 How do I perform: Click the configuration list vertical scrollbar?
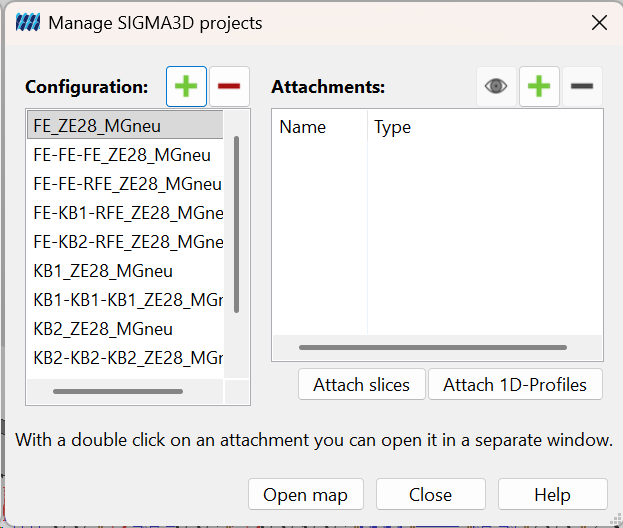pos(236,224)
